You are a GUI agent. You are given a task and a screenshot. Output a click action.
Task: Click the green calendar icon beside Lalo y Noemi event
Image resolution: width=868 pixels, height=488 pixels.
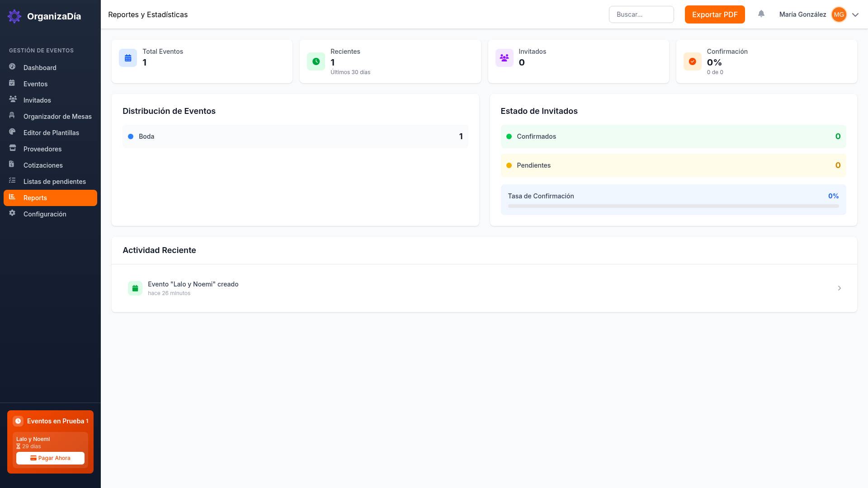[x=135, y=288]
